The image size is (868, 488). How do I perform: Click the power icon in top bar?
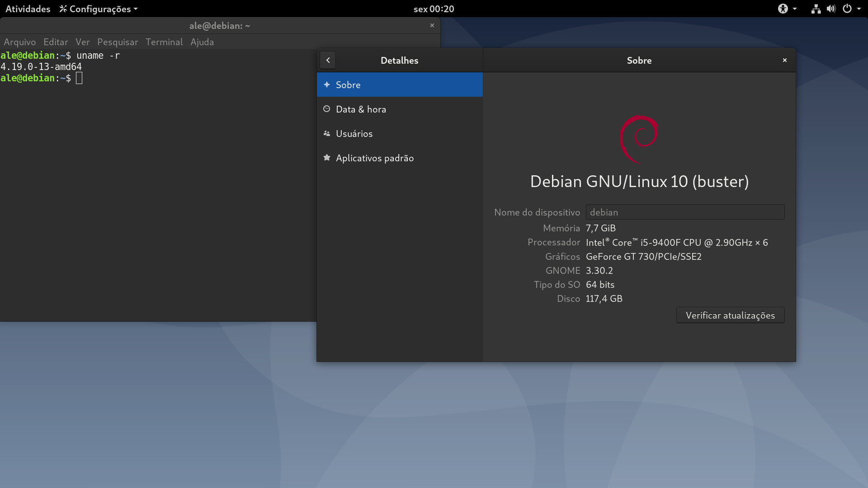[847, 9]
